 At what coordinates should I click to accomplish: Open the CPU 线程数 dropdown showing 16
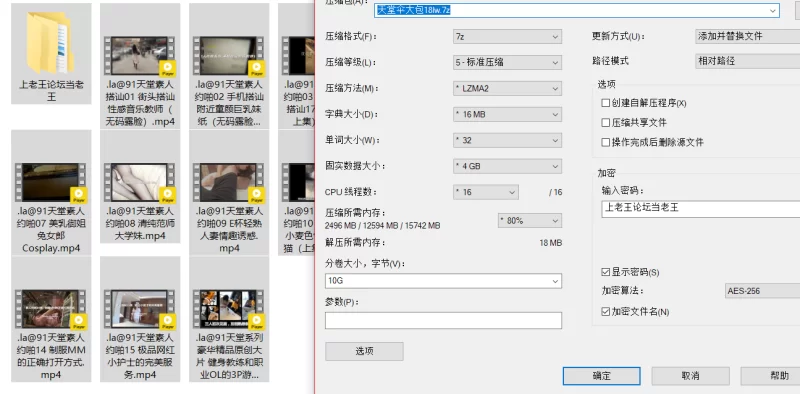(x=486, y=192)
